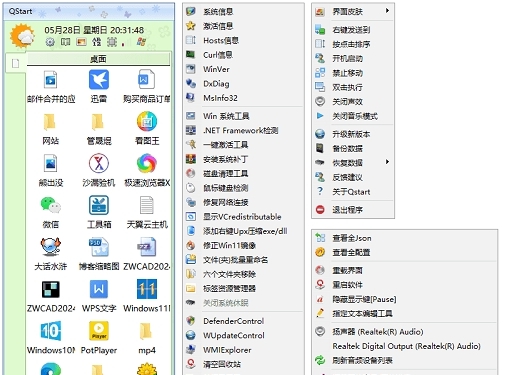Select 磁盘清理工具 menu item
Image resolution: width=514 pixels, height=375 pixels.
(243, 174)
